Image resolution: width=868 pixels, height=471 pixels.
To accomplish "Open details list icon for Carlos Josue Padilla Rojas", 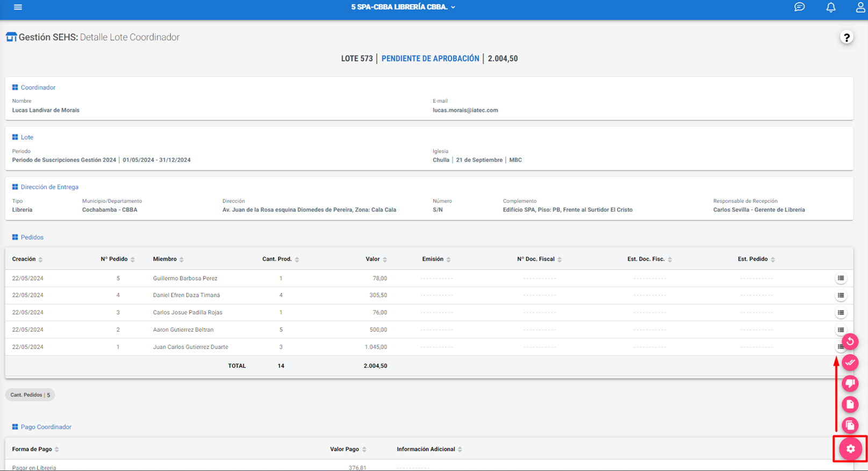I will pyautogui.click(x=841, y=312).
